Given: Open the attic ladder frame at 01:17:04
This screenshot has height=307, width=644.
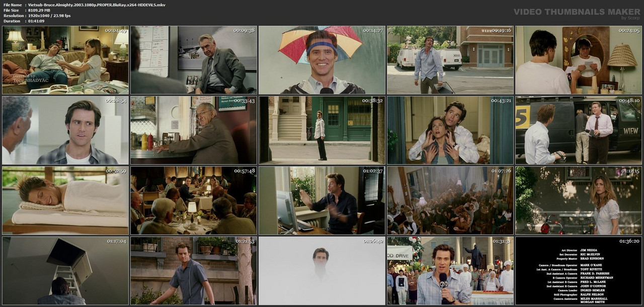Looking at the screenshot, I should [65, 271].
